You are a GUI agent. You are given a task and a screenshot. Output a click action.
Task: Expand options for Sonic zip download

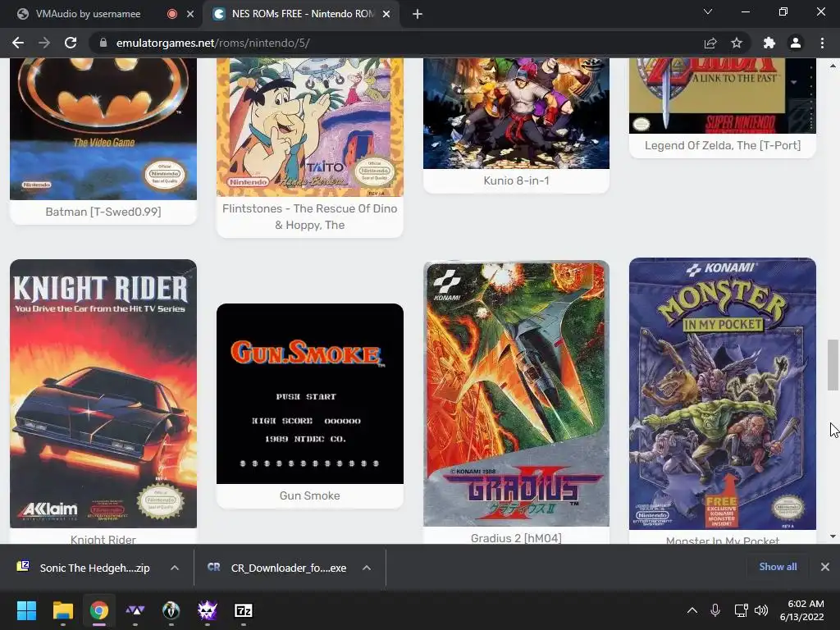(x=175, y=568)
